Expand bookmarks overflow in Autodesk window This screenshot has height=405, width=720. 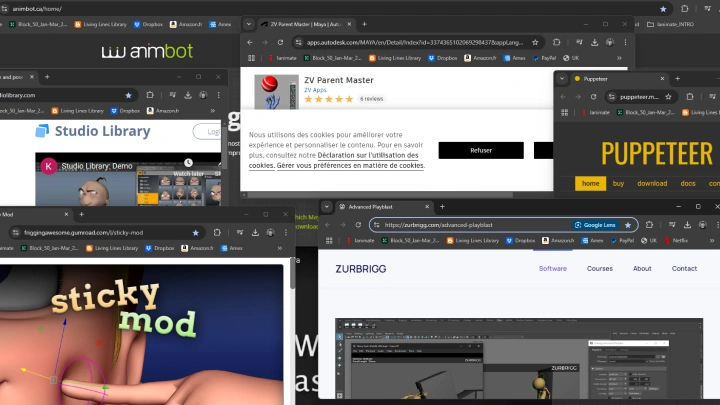619,58
